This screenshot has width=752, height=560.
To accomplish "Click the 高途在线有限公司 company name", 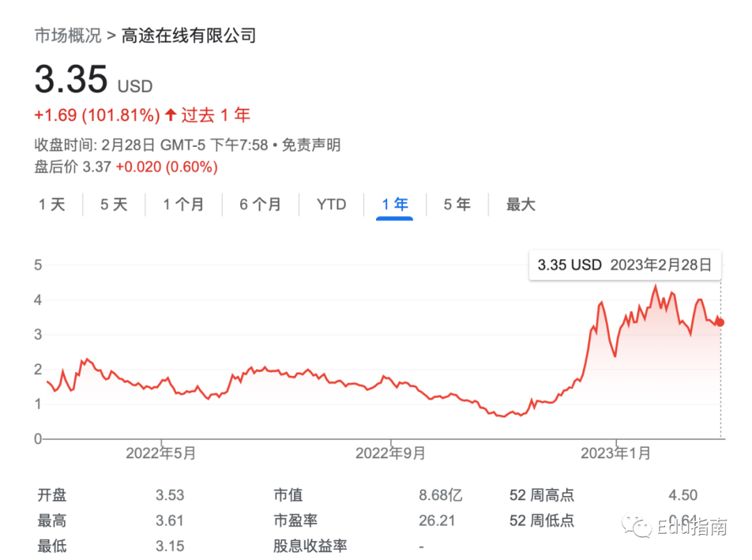I will [x=189, y=36].
